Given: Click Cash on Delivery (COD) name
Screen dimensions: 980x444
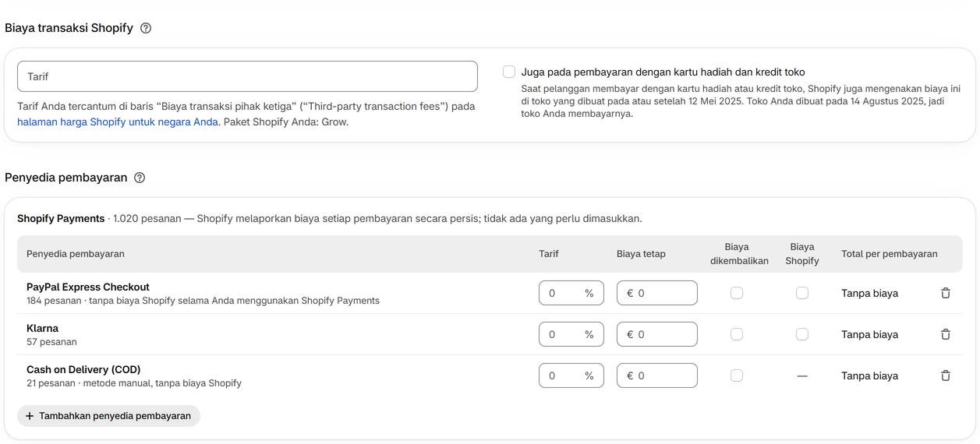Looking at the screenshot, I should [83, 369].
